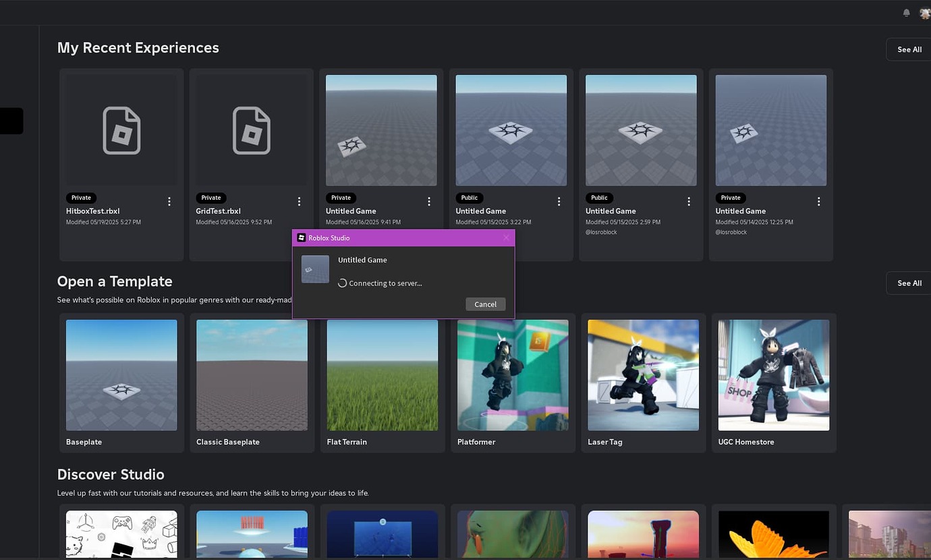See All recent experiences

tap(909, 49)
